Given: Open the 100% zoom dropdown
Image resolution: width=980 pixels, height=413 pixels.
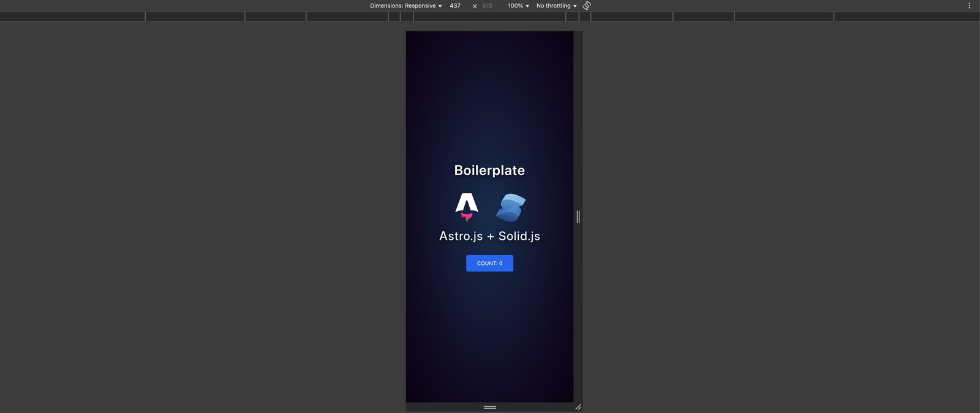Looking at the screenshot, I should click(x=518, y=6).
